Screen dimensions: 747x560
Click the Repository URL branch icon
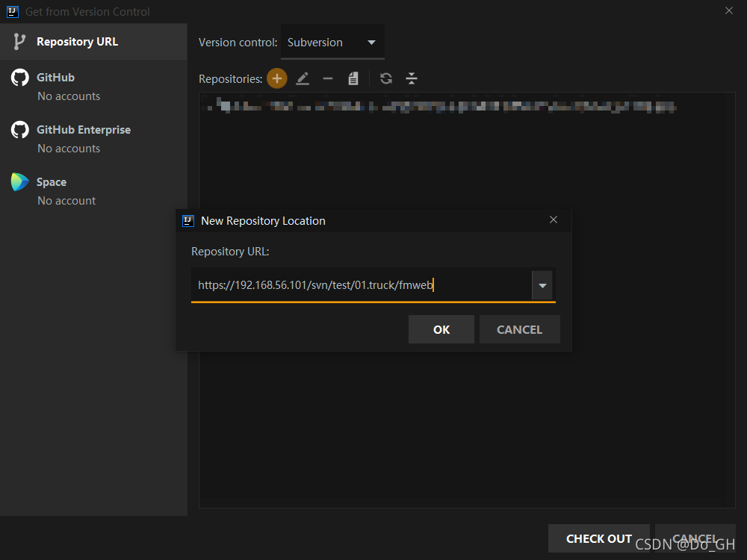coord(19,42)
